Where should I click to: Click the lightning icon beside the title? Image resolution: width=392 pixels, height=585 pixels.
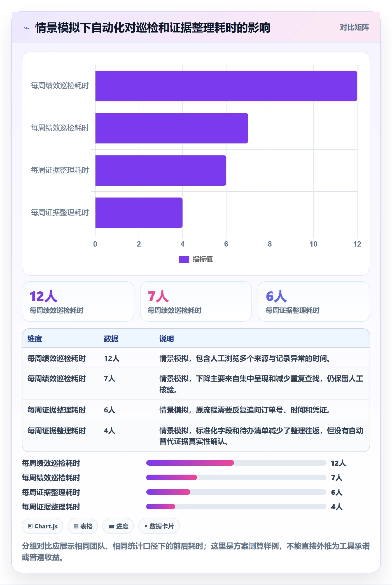point(27,28)
